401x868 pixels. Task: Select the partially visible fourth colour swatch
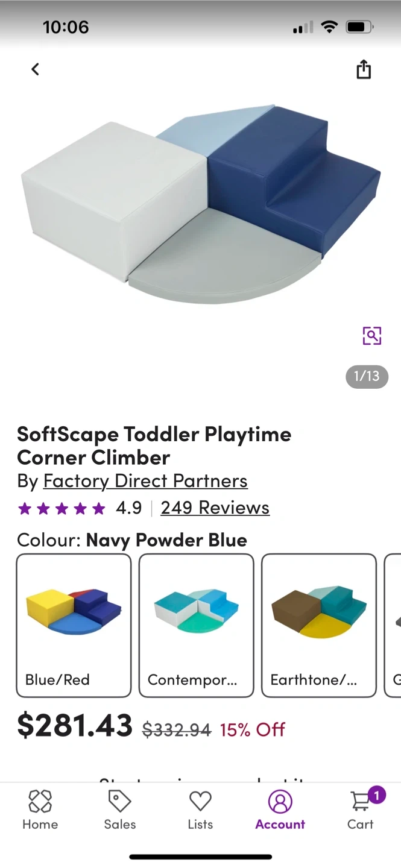pyautogui.click(x=393, y=625)
